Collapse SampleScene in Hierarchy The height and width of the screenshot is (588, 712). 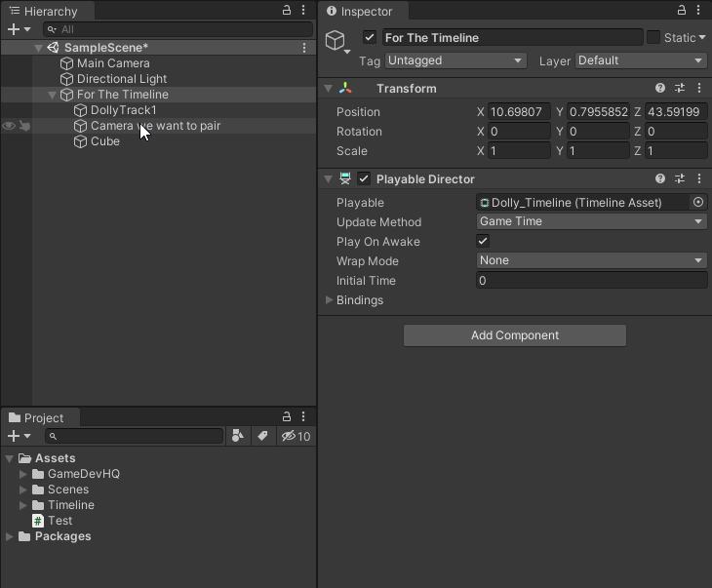(39, 48)
